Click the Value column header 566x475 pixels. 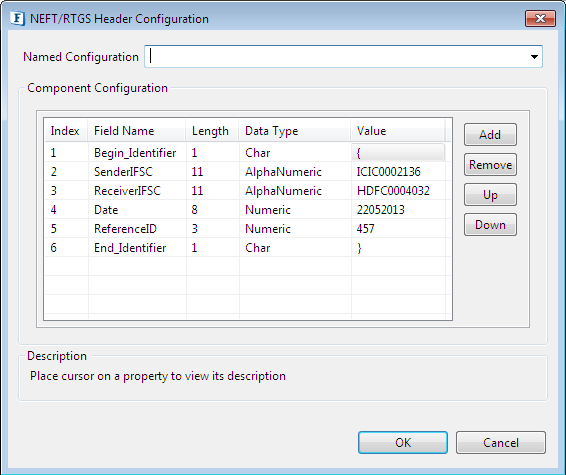[x=397, y=131]
